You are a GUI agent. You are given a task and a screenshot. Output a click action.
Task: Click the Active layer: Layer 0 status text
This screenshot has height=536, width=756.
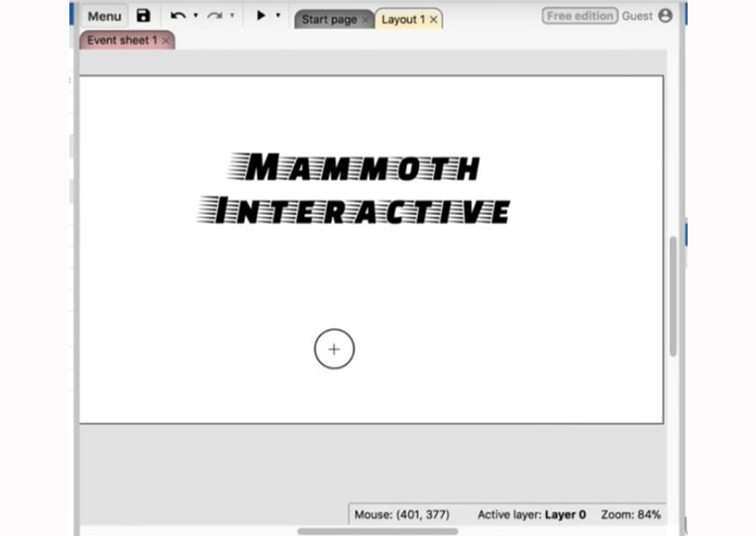point(532,515)
